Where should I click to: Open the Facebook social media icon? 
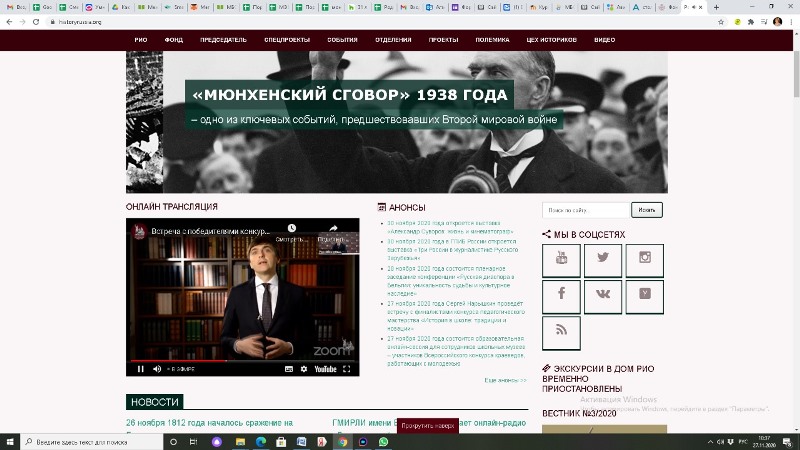click(561, 296)
